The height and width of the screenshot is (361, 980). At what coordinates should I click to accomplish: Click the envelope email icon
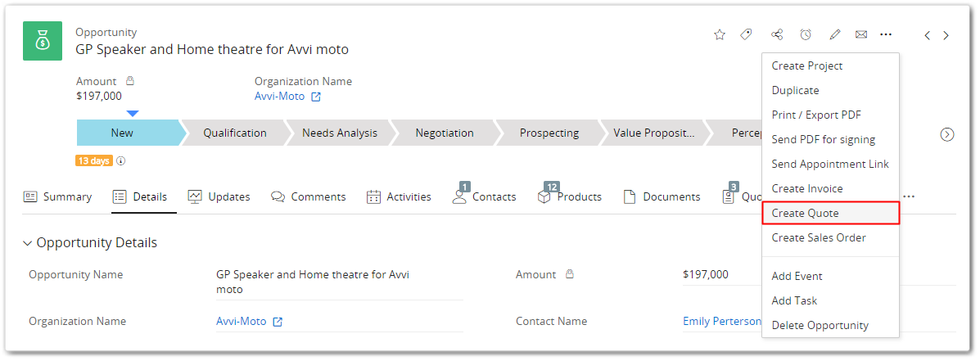coord(860,34)
